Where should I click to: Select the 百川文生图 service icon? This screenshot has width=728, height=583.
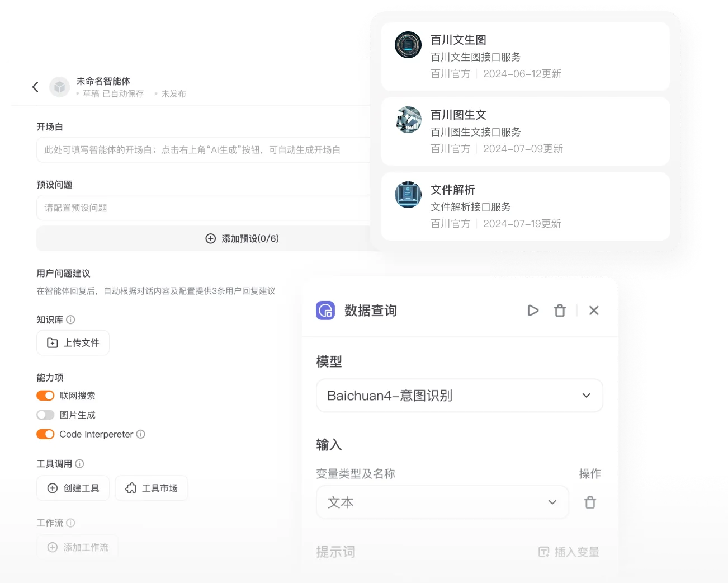pos(408,45)
